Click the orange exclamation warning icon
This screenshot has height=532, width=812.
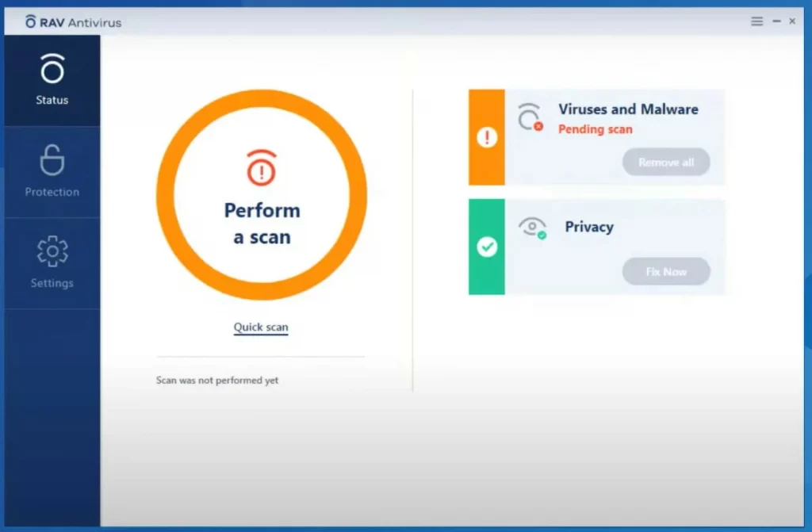[x=487, y=137]
